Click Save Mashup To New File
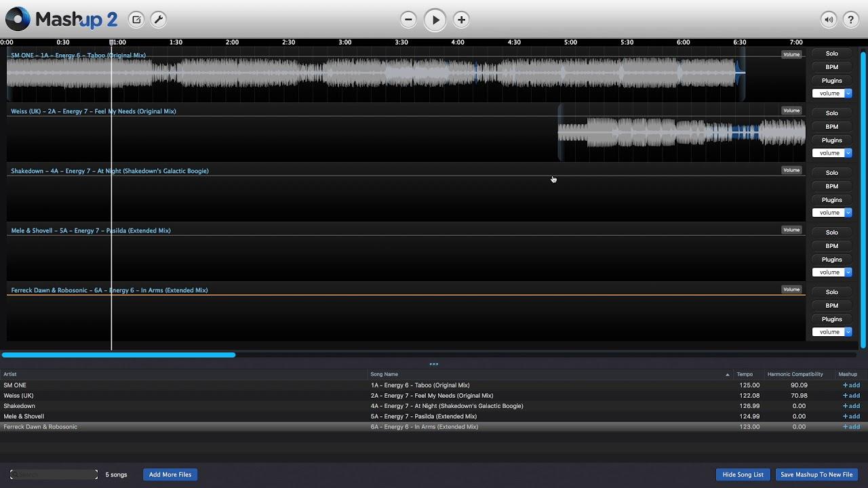 pos(816,474)
